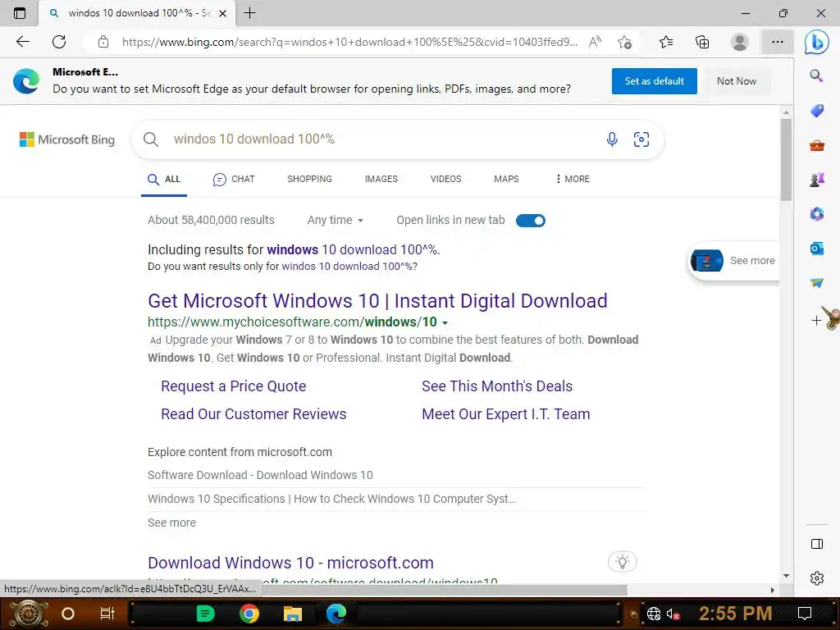Open Collections icon in toolbar
This screenshot has width=840, height=630.
click(x=702, y=42)
